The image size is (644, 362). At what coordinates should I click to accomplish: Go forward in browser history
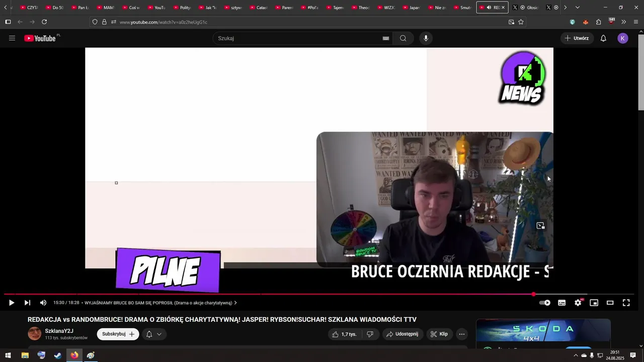(x=32, y=22)
